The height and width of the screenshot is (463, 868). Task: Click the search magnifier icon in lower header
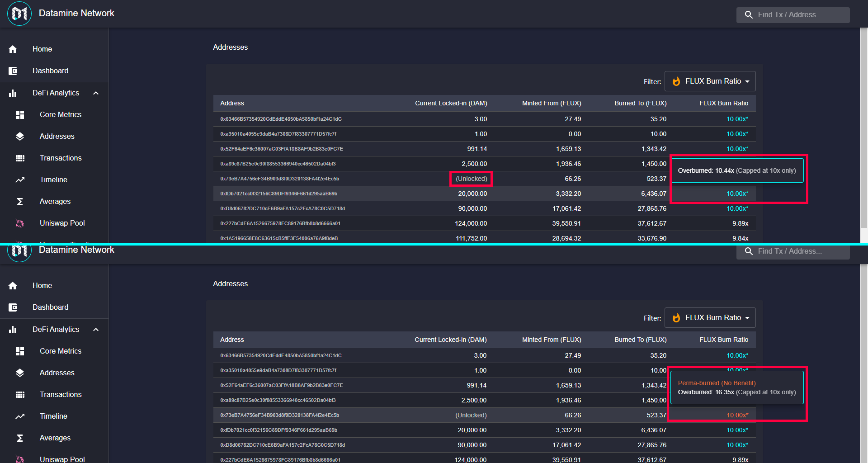tap(749, 251)
